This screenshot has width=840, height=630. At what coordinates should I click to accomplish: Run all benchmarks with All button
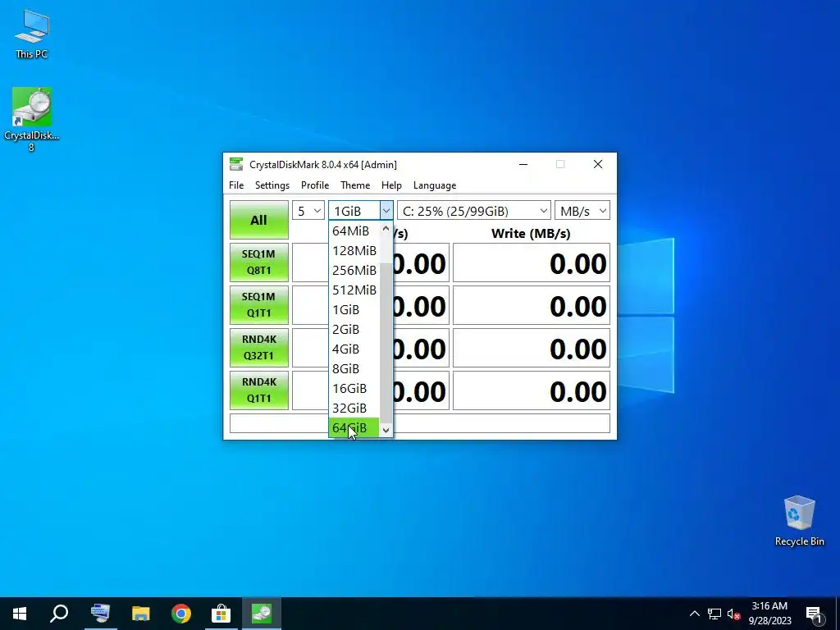[x=258, y=220]
